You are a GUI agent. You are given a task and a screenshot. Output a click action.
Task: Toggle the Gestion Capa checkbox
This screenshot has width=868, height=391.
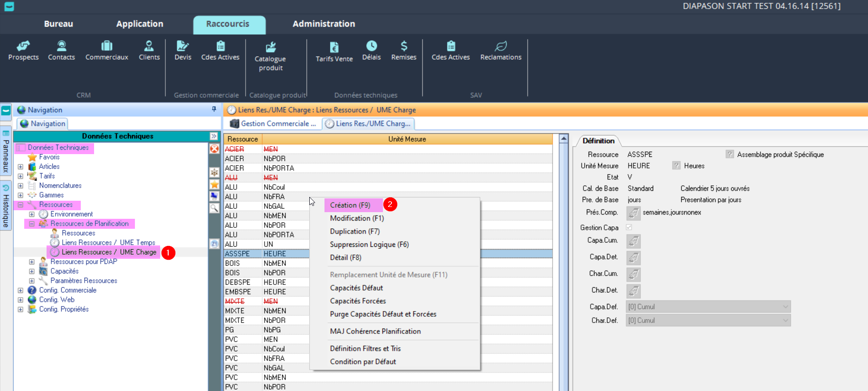pyautogui.click(x=629, y=227)
